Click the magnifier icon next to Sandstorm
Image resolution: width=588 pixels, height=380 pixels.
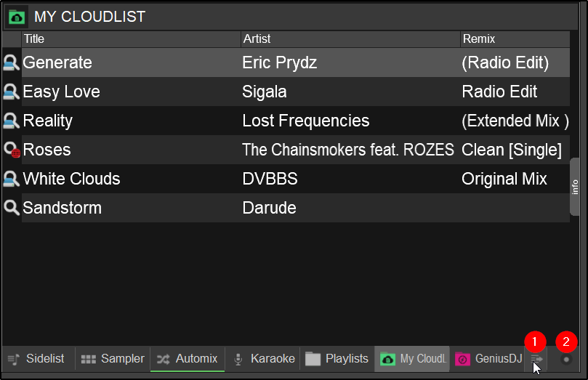point(11,208)
